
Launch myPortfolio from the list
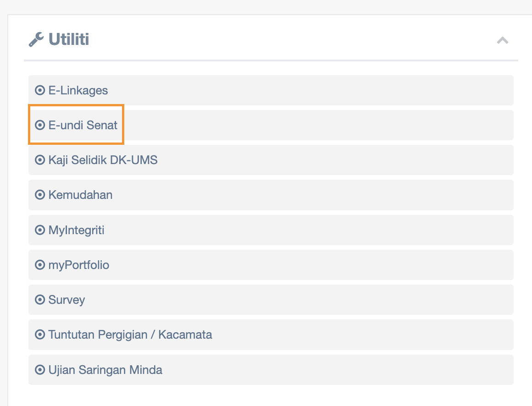79,265
